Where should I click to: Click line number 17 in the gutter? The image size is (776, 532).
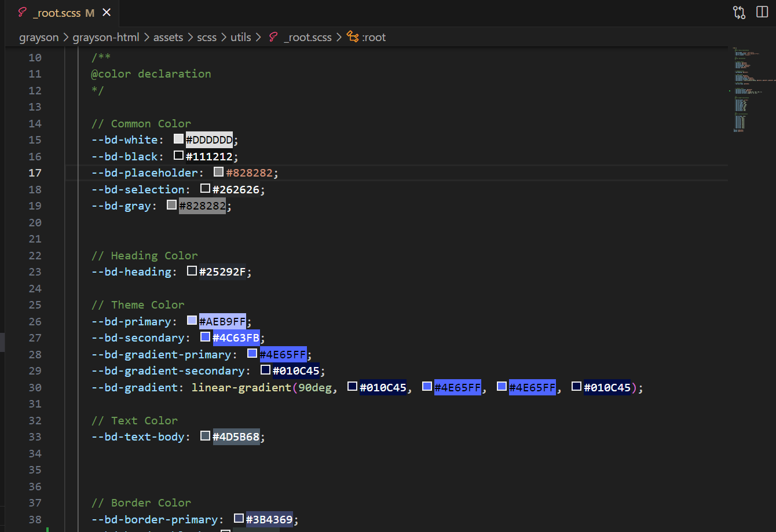click(x=35, y=173)
